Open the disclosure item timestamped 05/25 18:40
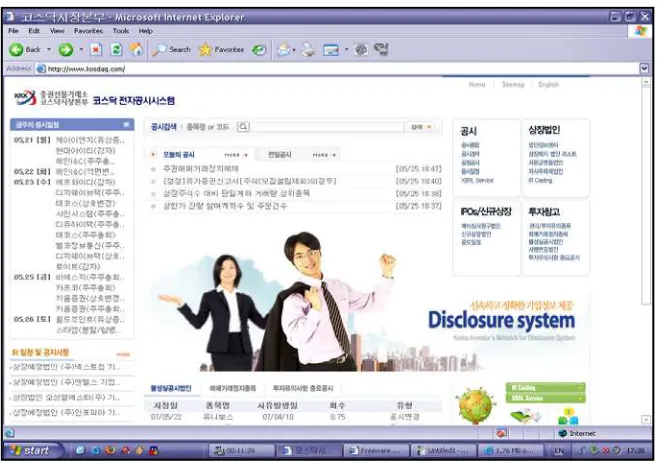This screenshot has height=462, width=658. (x=250, y=181)
